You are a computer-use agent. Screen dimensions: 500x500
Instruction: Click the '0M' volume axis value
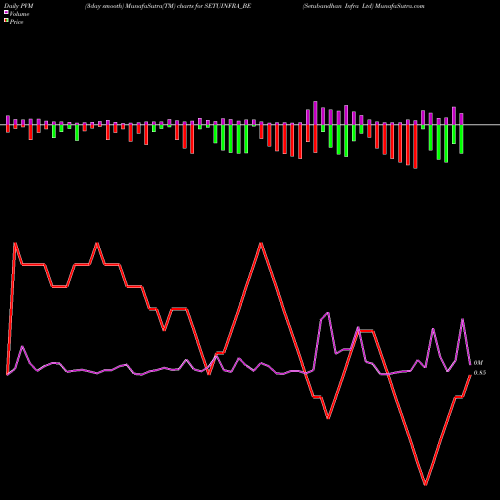click(478, 363)
